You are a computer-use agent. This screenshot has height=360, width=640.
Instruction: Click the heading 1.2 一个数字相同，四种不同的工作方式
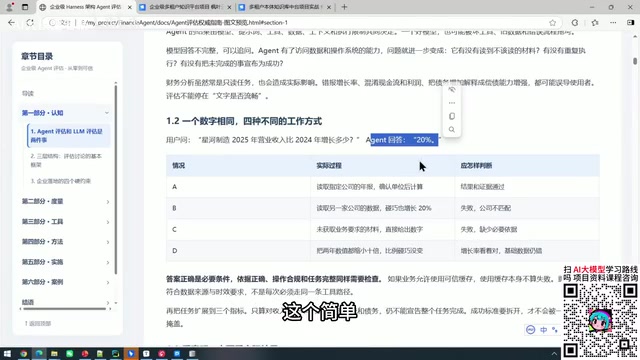[x=244, y=121]
